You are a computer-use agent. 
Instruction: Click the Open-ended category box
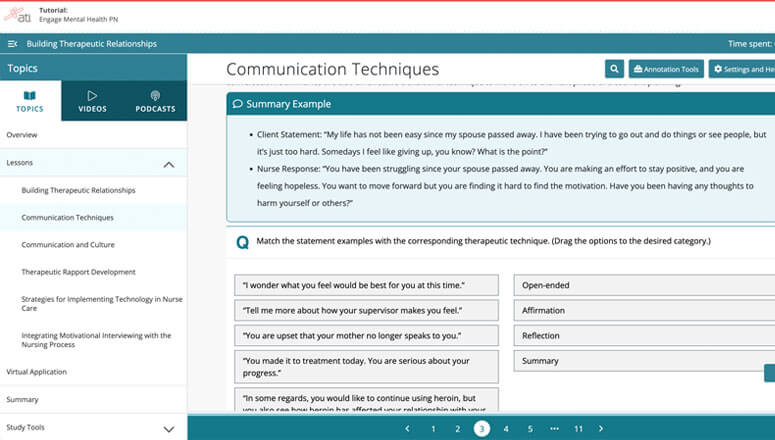coord(645,285)
